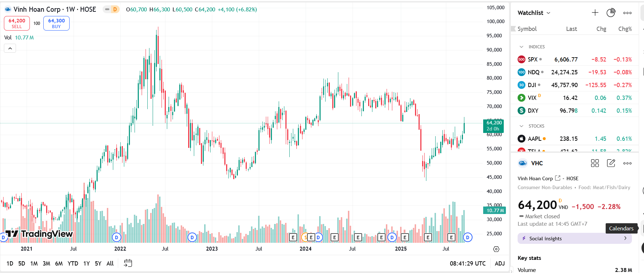Open the VHC edit note icon
Image resolution: width=644 pixels, height=273 pixels.
pos(611,163)
